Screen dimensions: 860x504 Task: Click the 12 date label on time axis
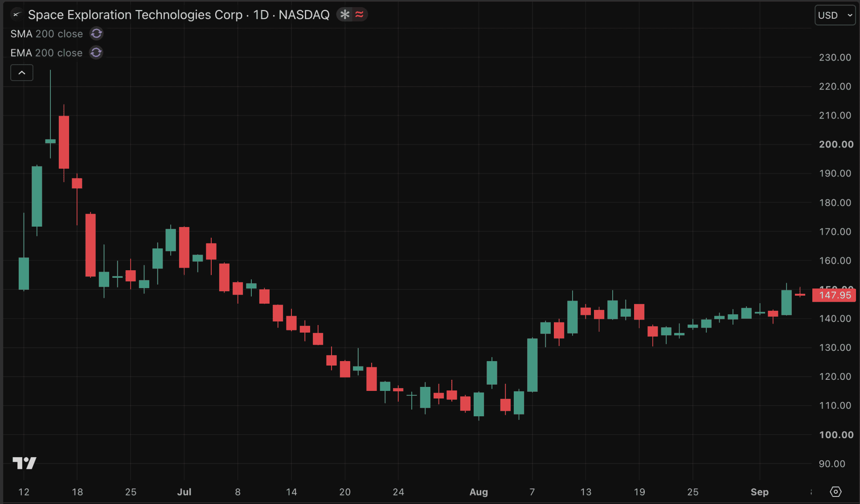tap(24, 492)
